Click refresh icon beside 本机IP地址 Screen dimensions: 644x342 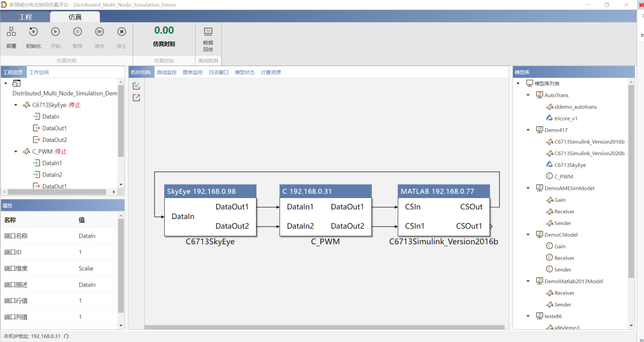click(66, 336)
